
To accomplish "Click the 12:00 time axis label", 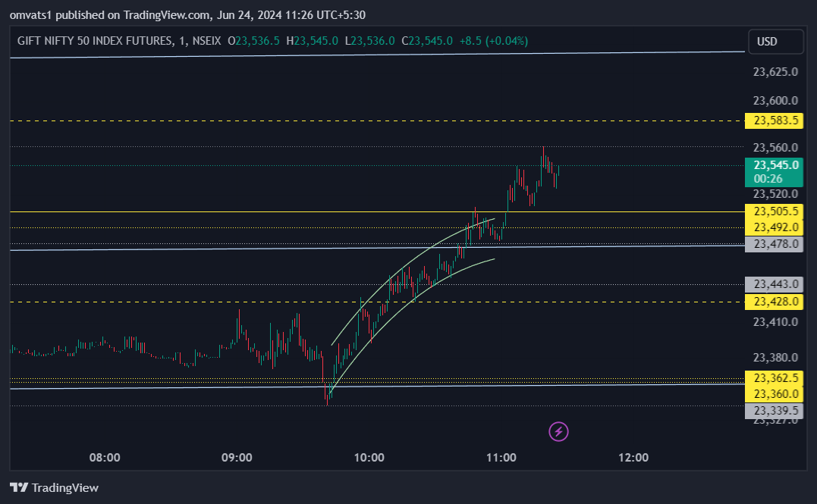I will tap(633, 458).
